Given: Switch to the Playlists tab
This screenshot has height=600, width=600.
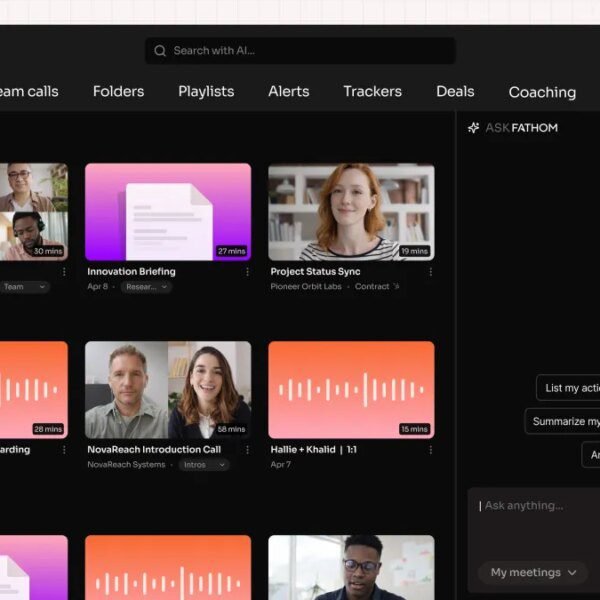Looking at the screenshot, I should [206, 91].
